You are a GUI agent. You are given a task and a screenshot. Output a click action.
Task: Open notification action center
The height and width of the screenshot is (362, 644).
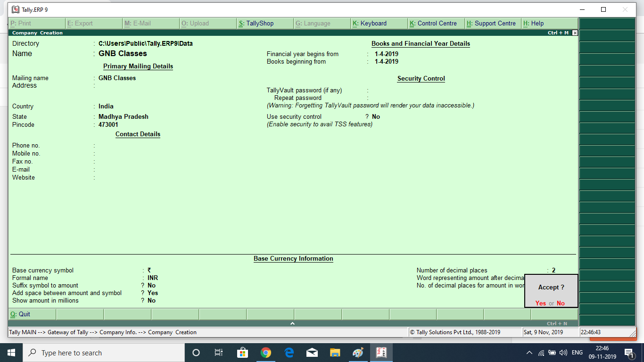click(x=628, y=353)
